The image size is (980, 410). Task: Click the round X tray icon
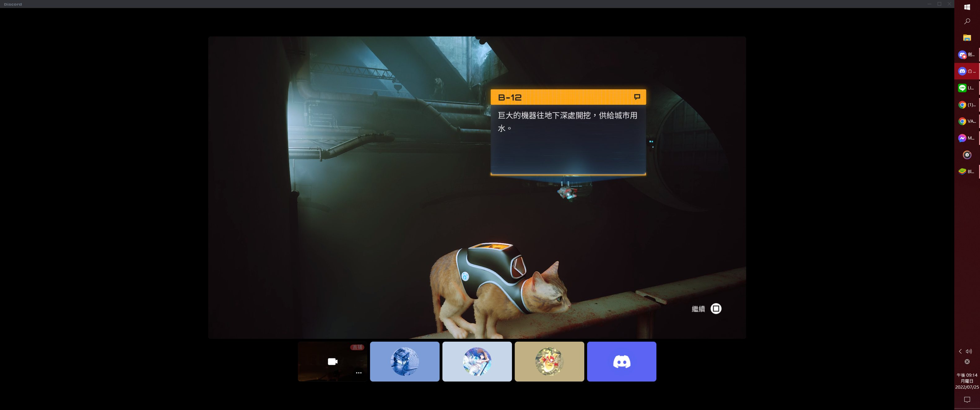click(x=967, y=362)
